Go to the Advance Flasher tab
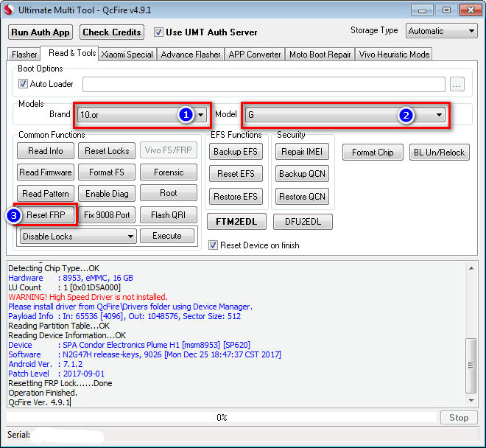Screen dimensions: 486x448 191,55
